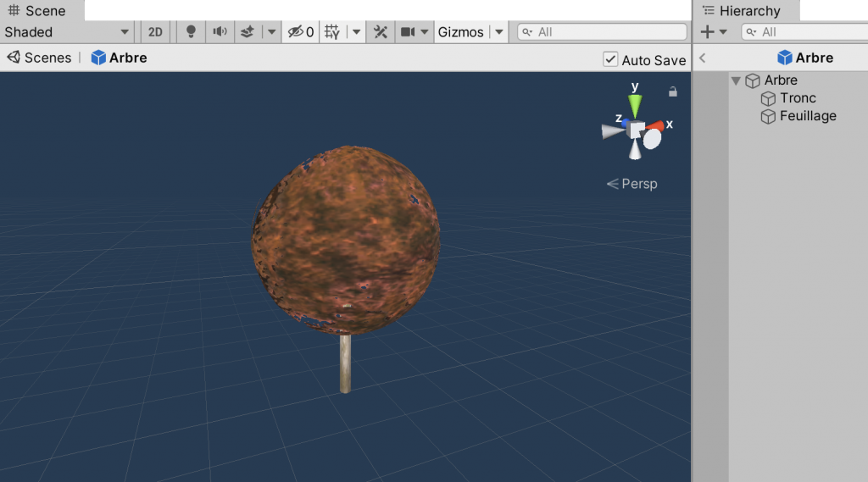Click the green Y axis cone on the gizmo
Screen dimensions: 868x482
pos(635,104)
